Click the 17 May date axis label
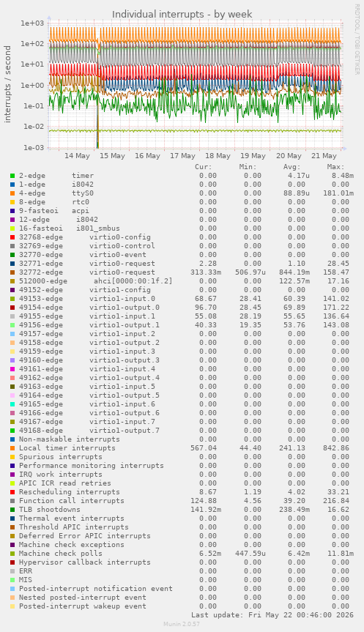This screenshot has height=632, width=364. pyautogui.click(x=182, y=156)
